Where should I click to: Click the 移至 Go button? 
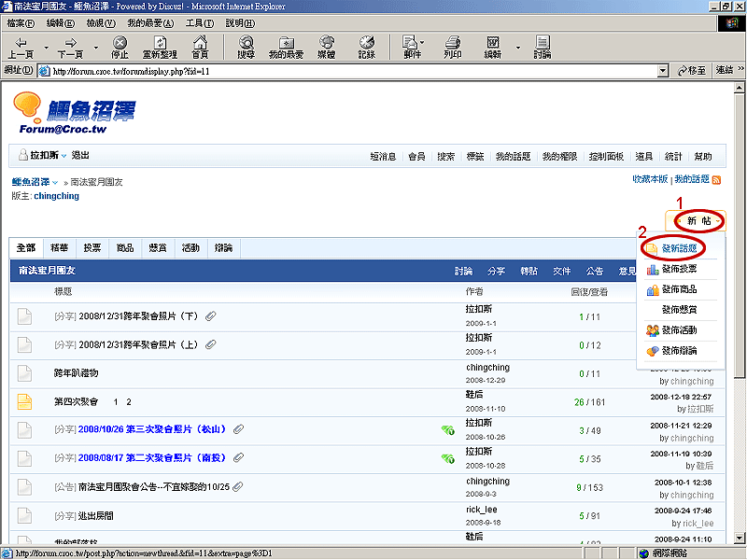point(692,71)
